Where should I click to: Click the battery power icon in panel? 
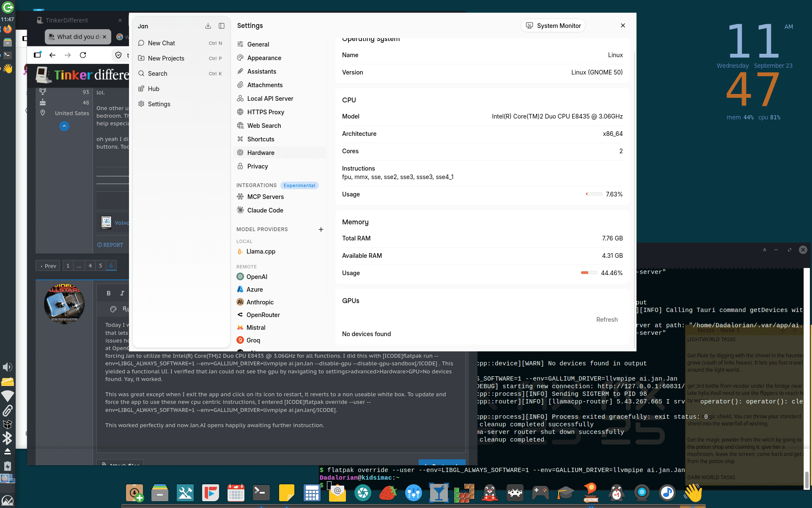tap(8, 466)
